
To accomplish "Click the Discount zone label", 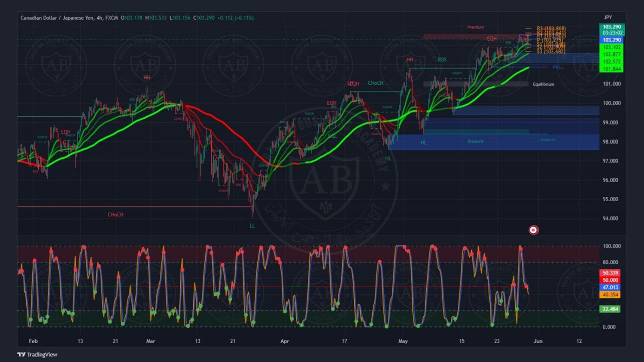I will point(475,141).
